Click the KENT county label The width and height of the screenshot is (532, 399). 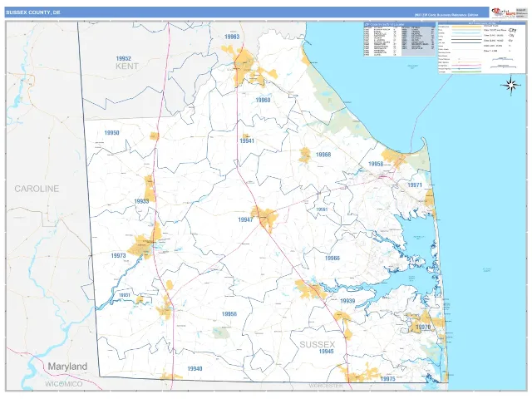tap(127, 66)
